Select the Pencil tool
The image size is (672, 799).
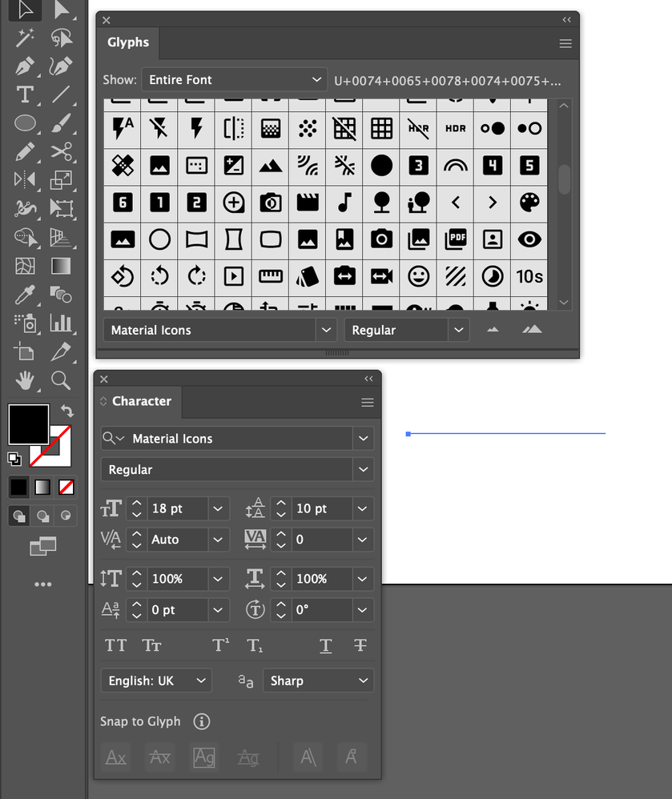tap(25, 152)
